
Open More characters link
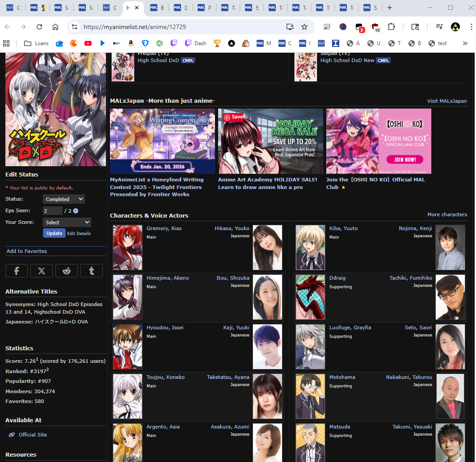[447, 214]
